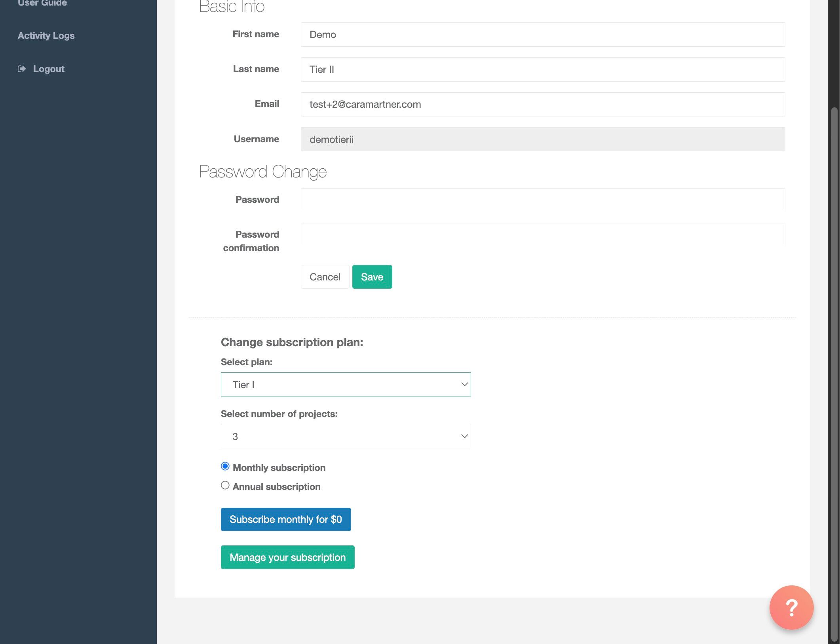The image size is (840, 644).
Task: Open the orange help question mark bubble
Action: pos(791,607)
